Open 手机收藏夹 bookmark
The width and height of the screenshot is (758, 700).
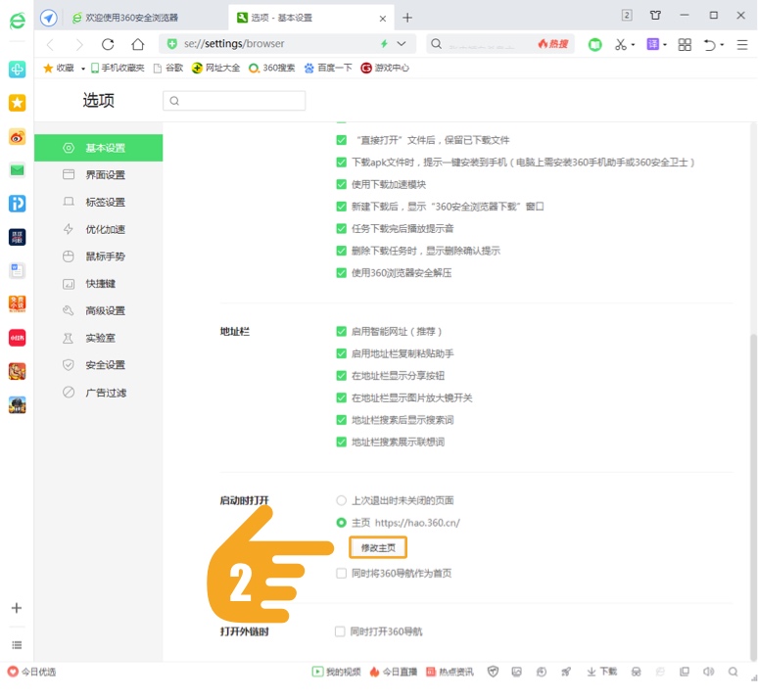118,68
